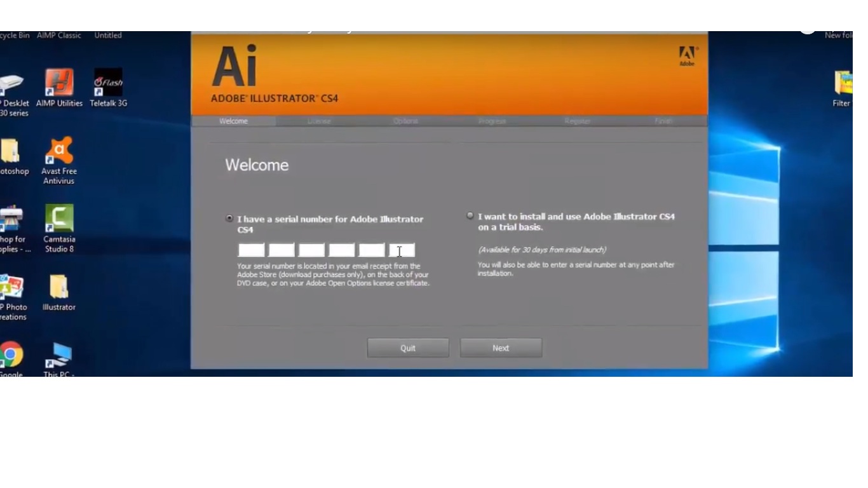The height and width of the screenshot is (488, 868).
Task: Click the third serial number box
Action: point(311,250)
